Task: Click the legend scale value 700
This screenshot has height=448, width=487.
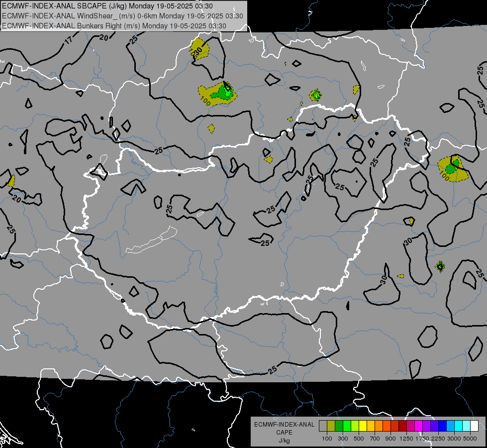Action: 375,439
